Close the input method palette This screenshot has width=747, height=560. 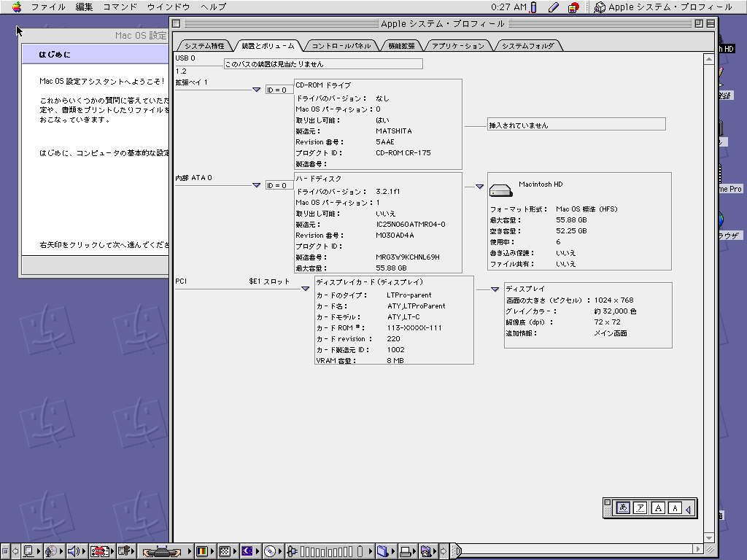608,502
